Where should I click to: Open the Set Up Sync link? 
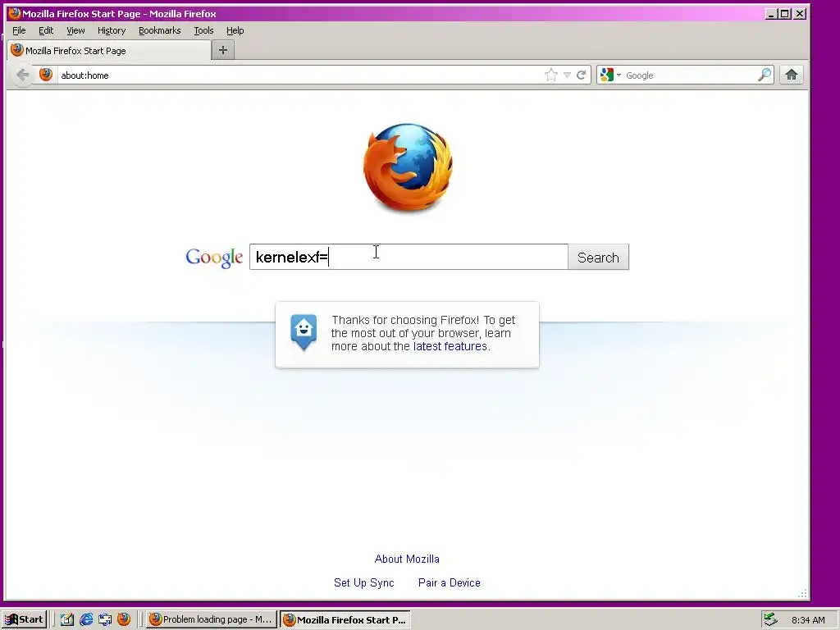(x=363, y=582)
